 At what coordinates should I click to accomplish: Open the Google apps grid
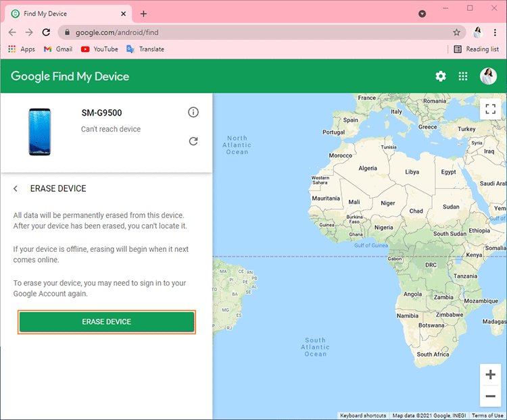point(462,76)
